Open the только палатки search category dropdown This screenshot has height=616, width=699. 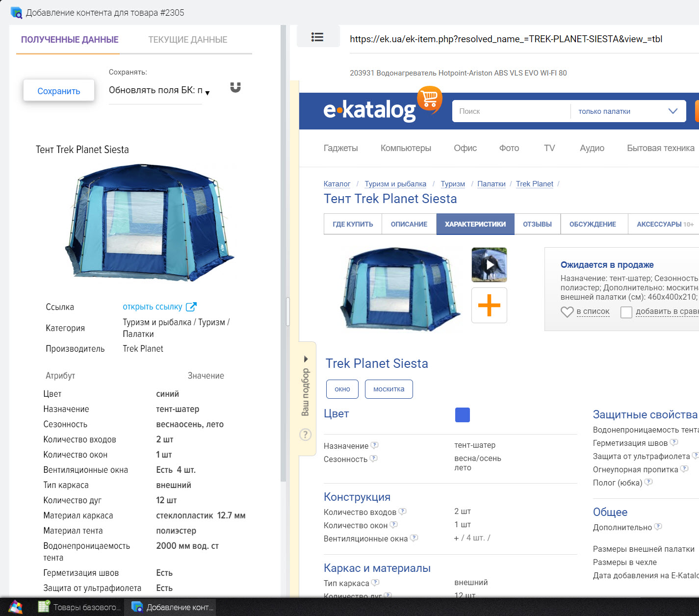[x=628, y=111]
